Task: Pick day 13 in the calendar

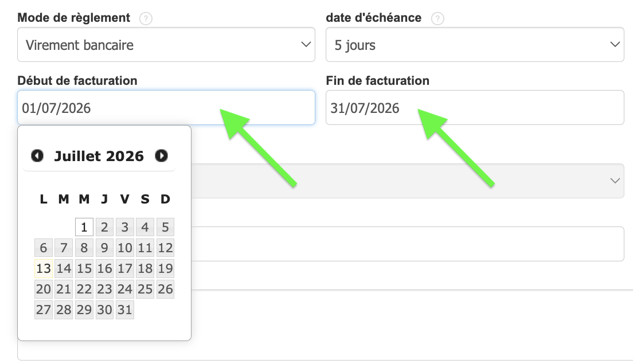Action: [44, 268]
